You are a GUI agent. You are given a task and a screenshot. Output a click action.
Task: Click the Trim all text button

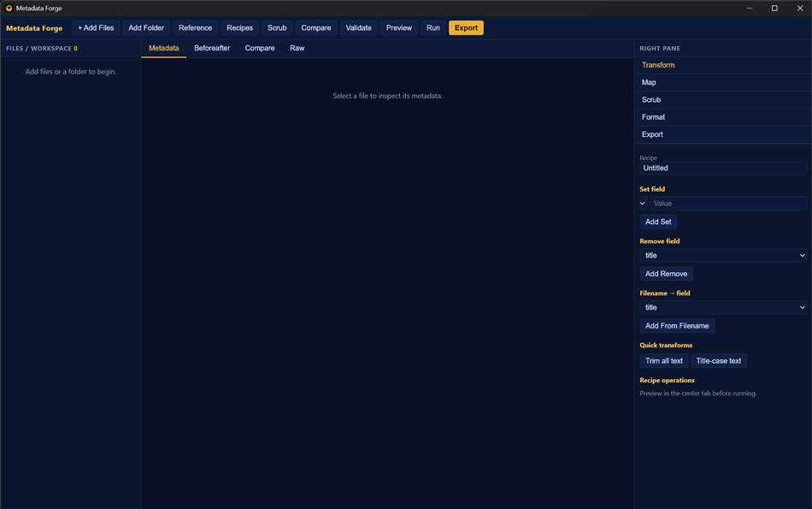[x=664, y=361]
